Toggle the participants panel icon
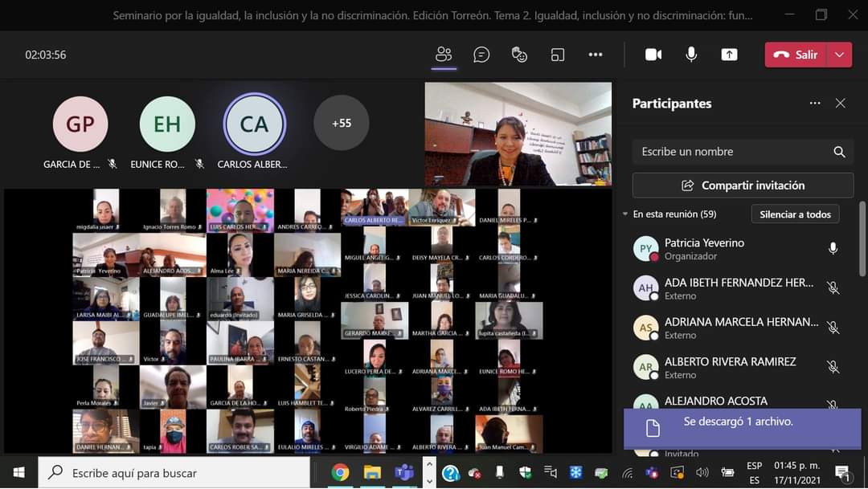This screenshot has width=868, height=489. pyautogui.click(x=444, y=55)
